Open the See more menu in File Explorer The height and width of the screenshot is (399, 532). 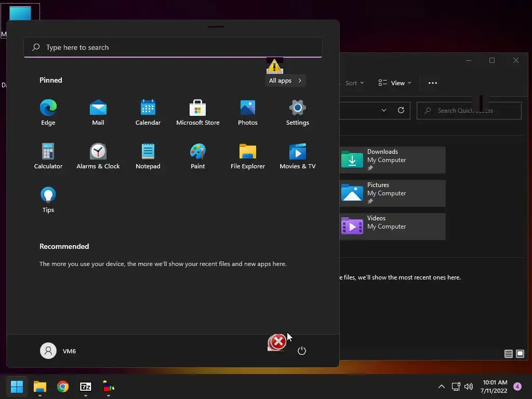(433, 83)
